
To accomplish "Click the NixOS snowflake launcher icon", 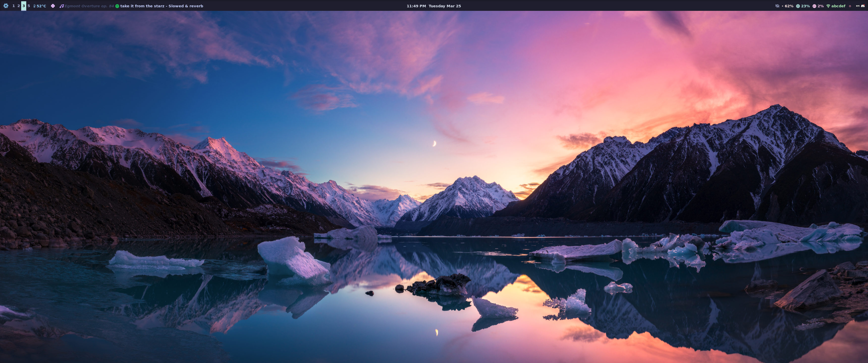I will [x=6, y=6].
